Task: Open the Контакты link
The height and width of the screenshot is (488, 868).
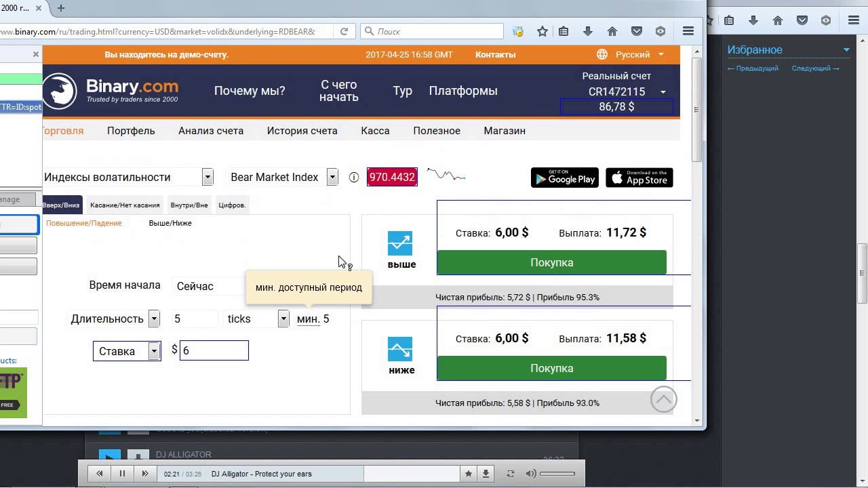Action: [x=495, y=54]
